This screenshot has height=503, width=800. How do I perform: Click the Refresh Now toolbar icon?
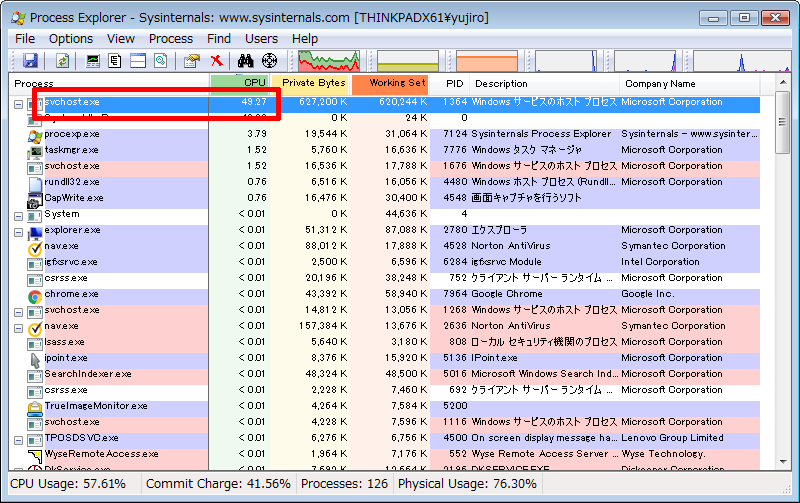pyautogui.click(x=62, y=61)
